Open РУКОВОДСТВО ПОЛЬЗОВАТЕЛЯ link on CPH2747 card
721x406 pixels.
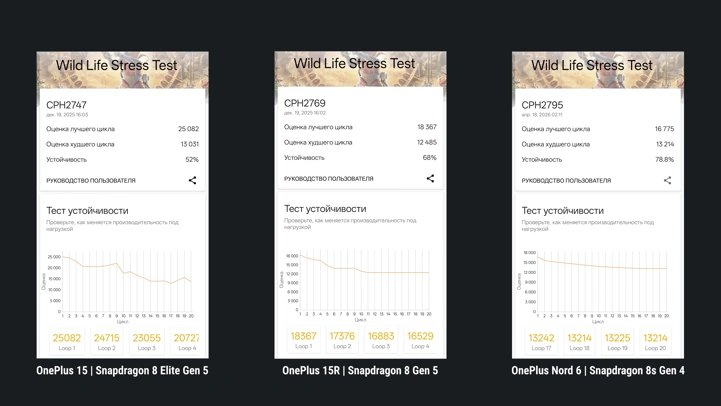click(x=91, y=181)
